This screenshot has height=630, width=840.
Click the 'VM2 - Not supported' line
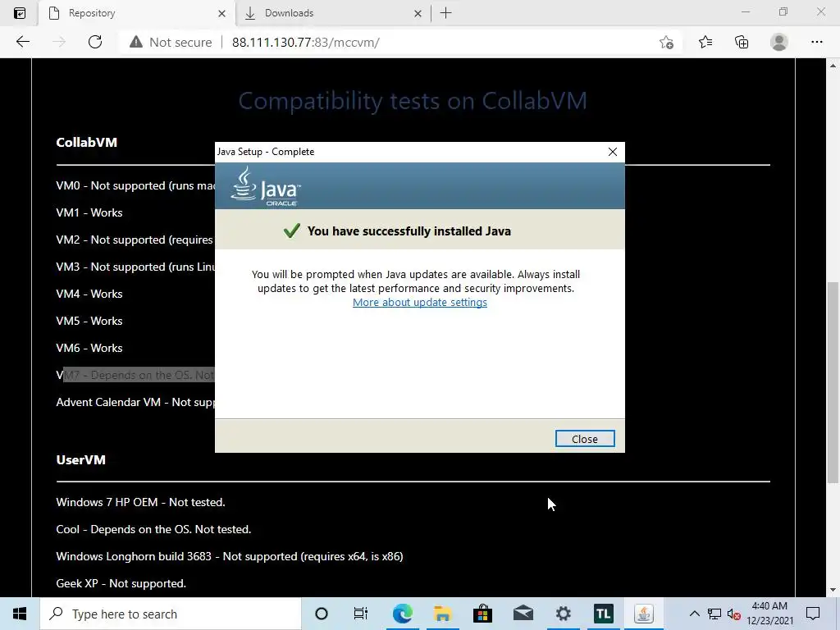135,240
